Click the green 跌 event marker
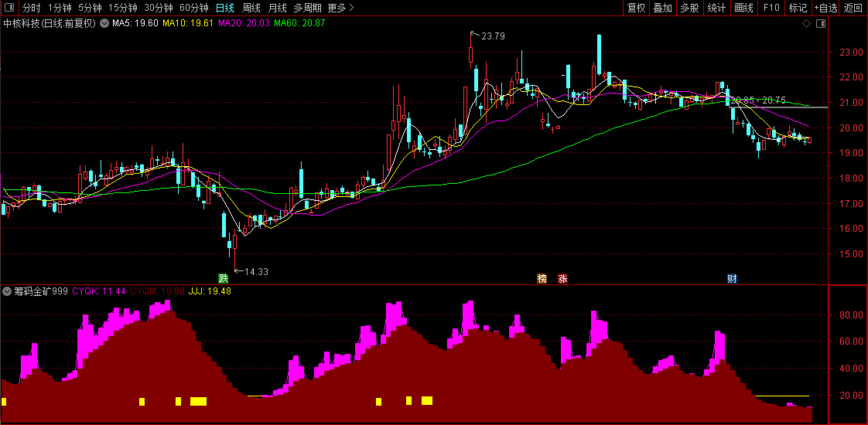This screenshot has height=425, width=868. pyautogui.click(x=223, y=278)
